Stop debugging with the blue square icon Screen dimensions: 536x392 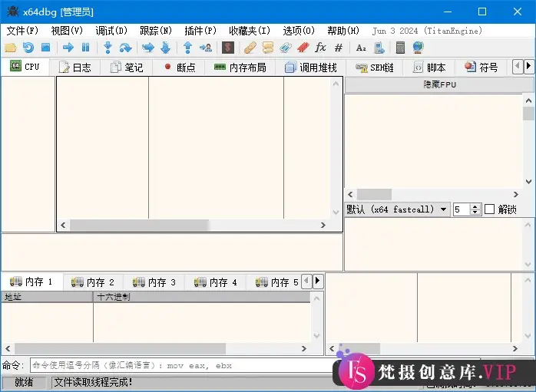[46, 48]
